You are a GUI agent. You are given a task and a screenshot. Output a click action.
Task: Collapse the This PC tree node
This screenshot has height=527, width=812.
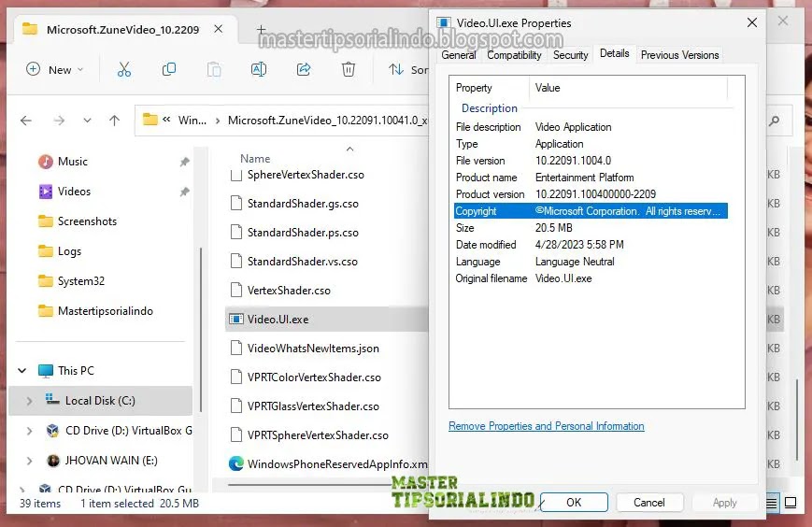[x=22, y=371]
